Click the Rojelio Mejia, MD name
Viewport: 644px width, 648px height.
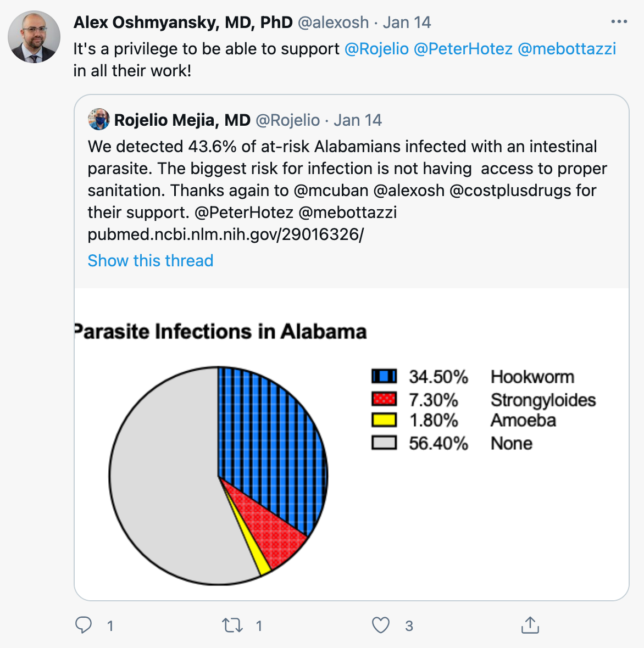pos(182,120)
